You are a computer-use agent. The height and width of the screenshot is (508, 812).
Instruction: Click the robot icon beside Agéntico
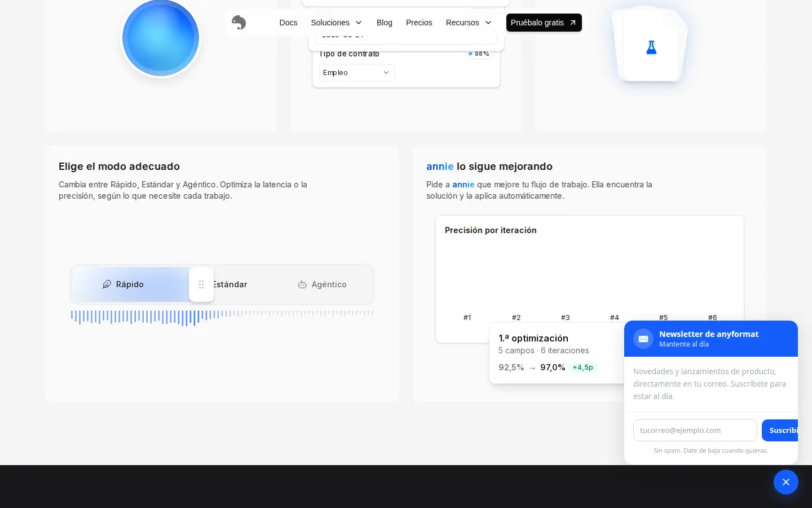click(x=302, y=284)
